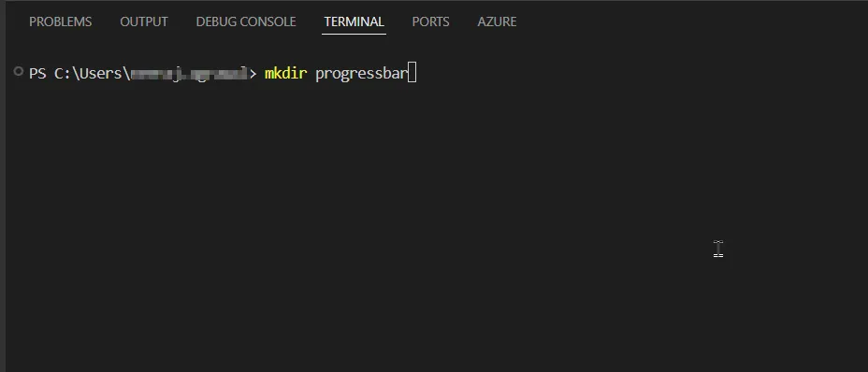The width and height of the screenshot is (868, 372).
Task: Switch to the PROBLEMS tab
Action: (x=61, y=21)
